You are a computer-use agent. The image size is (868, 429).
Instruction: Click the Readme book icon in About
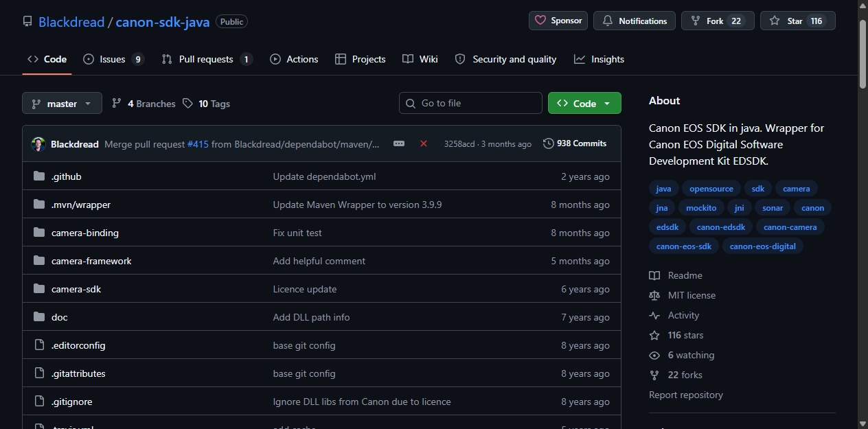[x=654, y=275]
